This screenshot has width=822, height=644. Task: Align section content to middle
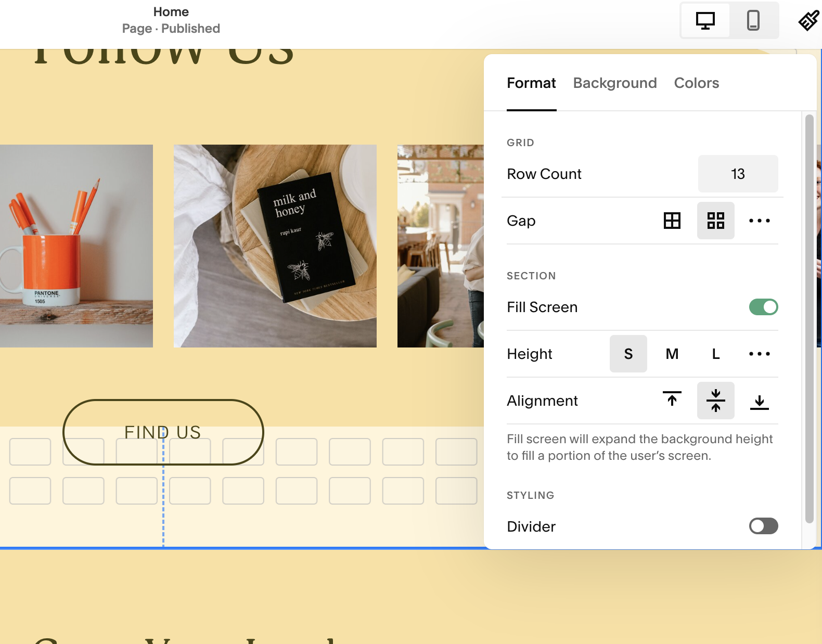pos(716,401)
